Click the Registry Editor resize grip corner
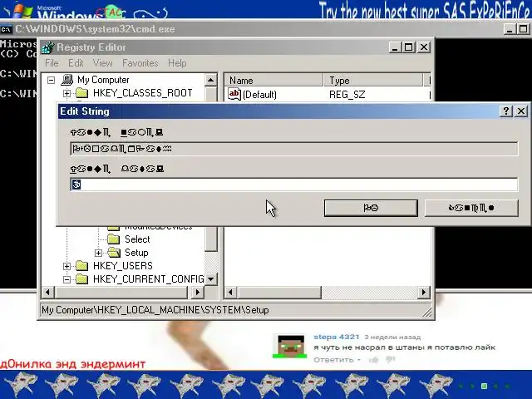 pos(426,313)
